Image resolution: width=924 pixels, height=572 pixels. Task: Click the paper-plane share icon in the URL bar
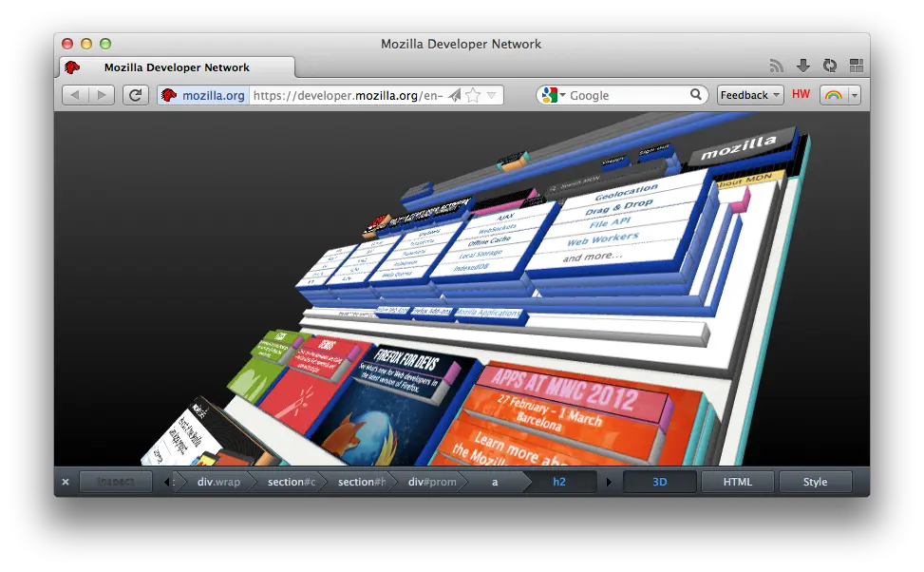coord(454,95)
